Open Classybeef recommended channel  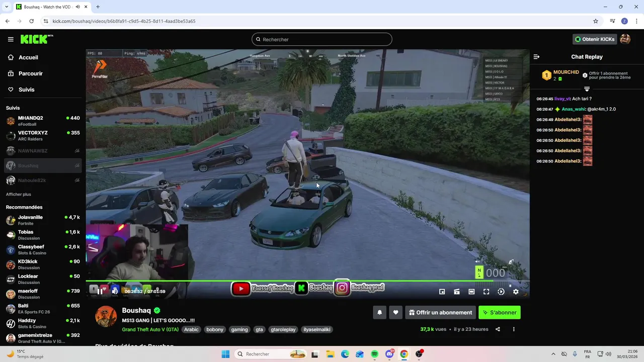point(43,250)
